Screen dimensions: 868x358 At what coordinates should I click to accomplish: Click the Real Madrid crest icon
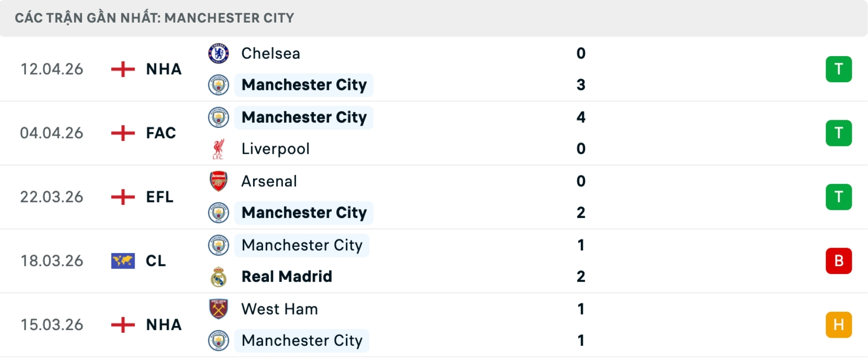tap(218, 277)
